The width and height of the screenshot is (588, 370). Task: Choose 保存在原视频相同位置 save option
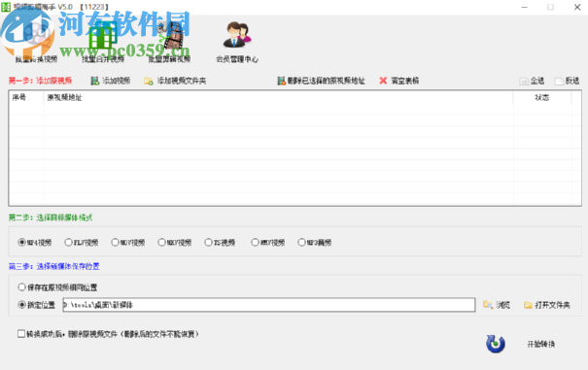[x=57, y=287]
